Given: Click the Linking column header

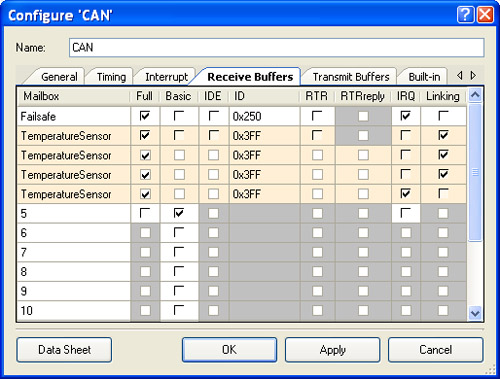Looking at the screenshot, I should pyautogui.click(x=443, y=96).
